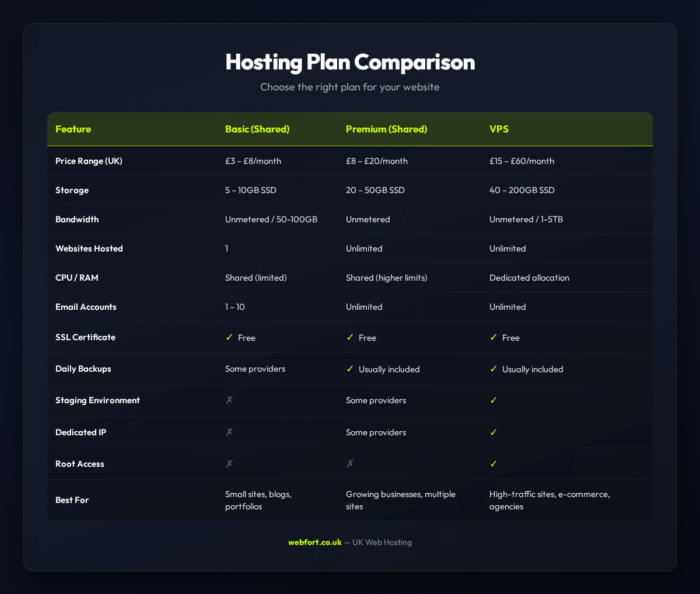The width and height of the screenshot is (700, 594).
Task: Click the Daily Backups checkmark for VPS
Action: pos(494,369)
